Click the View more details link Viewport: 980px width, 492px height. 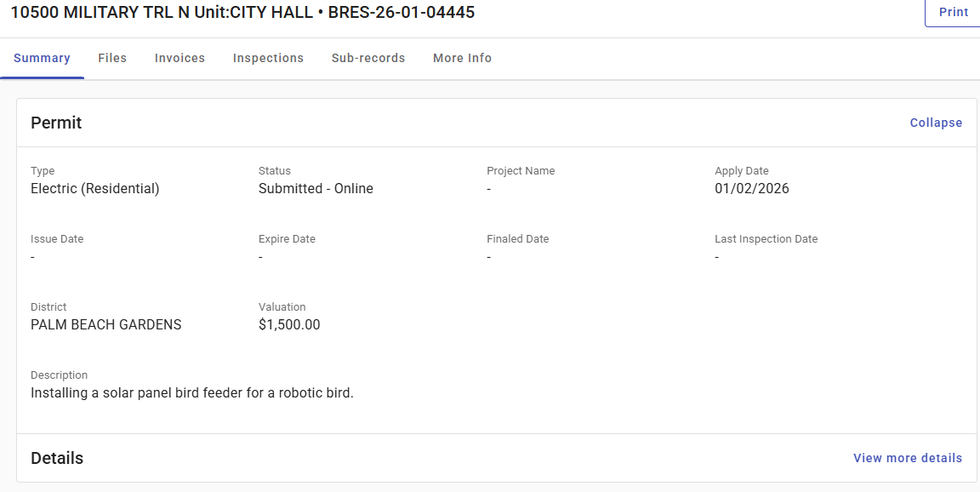908,458
